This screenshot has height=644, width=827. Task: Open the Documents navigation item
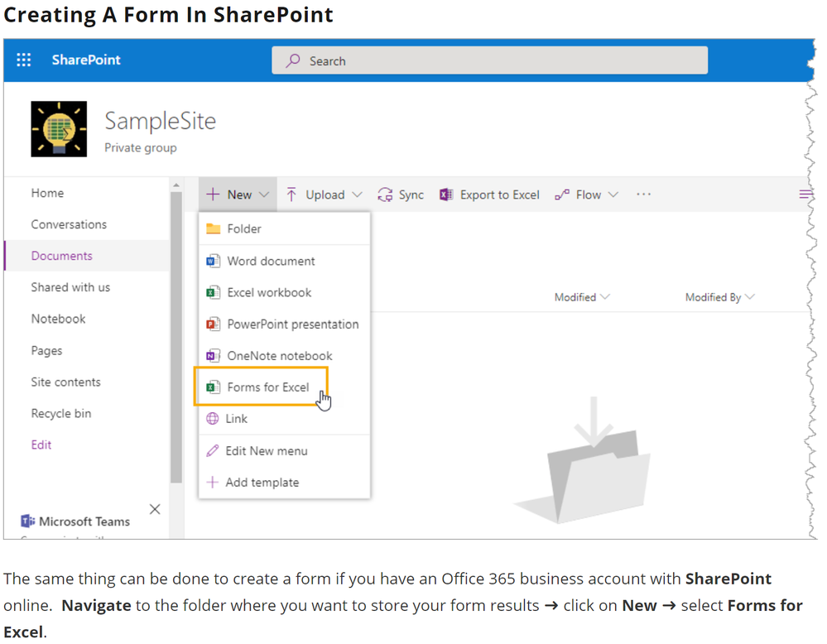[61, 256]
